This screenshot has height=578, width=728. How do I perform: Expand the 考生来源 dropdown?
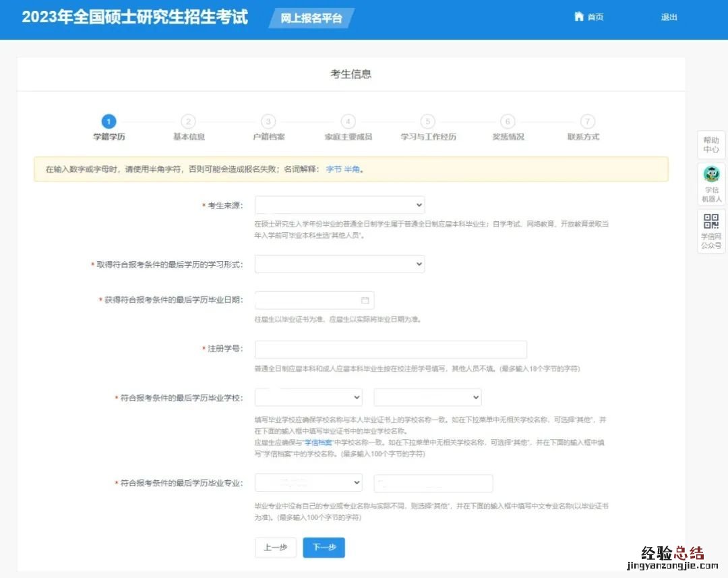(x=340, y=205)
